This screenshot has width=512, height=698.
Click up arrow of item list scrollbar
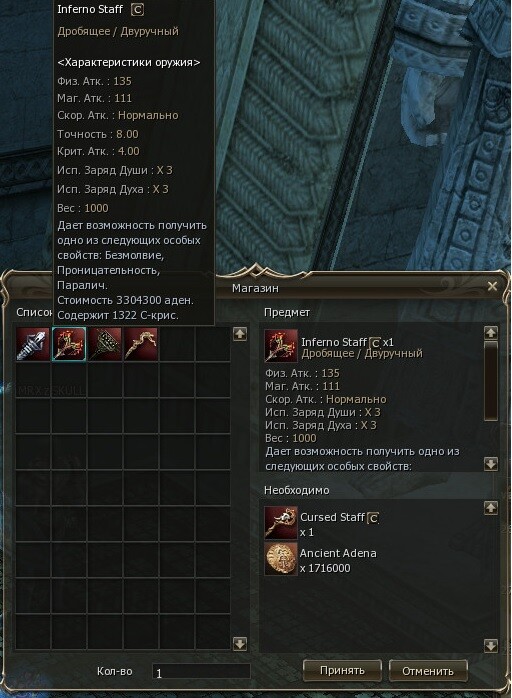click(240, 334)
